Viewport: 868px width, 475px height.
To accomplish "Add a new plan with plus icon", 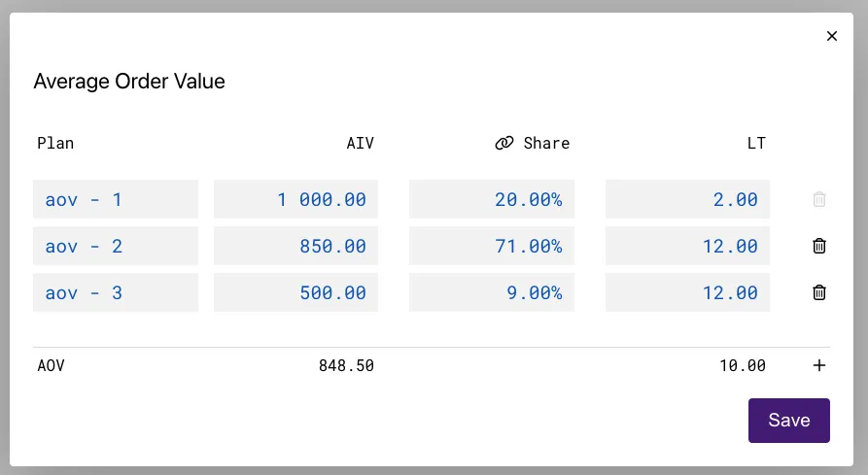I will pyautogui.click(x=819, y=366).
